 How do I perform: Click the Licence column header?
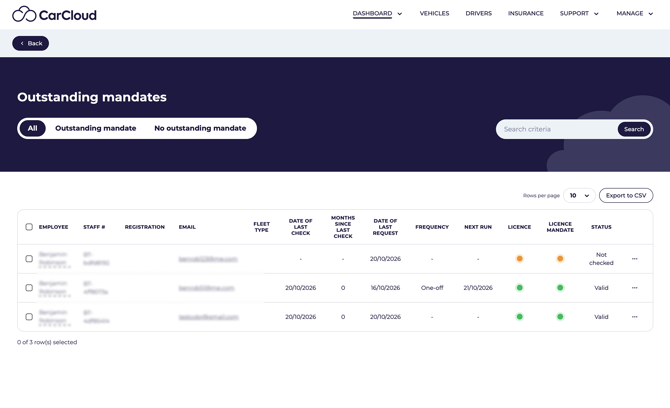519,227
